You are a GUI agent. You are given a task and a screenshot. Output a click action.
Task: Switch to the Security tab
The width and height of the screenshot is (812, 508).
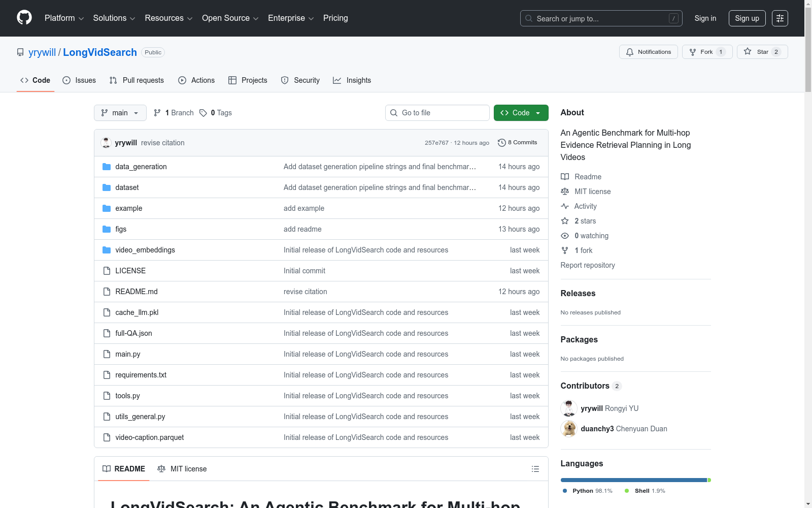(x=300, y=80)
